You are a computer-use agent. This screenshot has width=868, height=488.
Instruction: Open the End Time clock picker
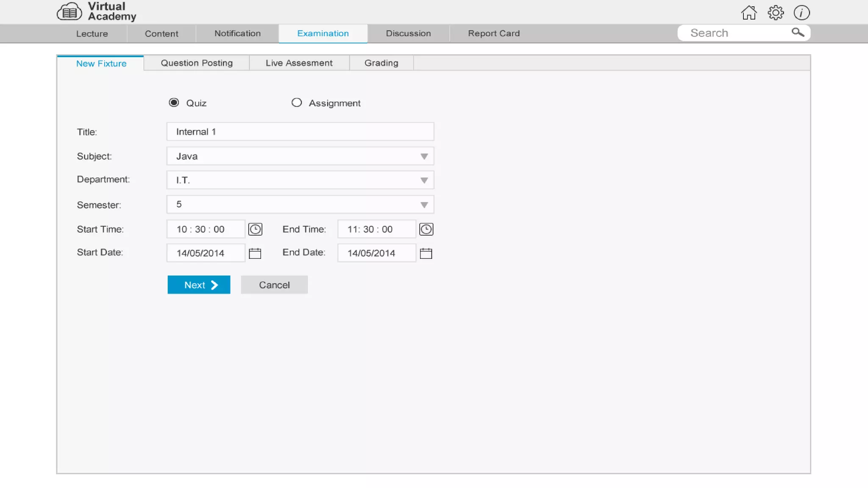click(x=426, y=229)
